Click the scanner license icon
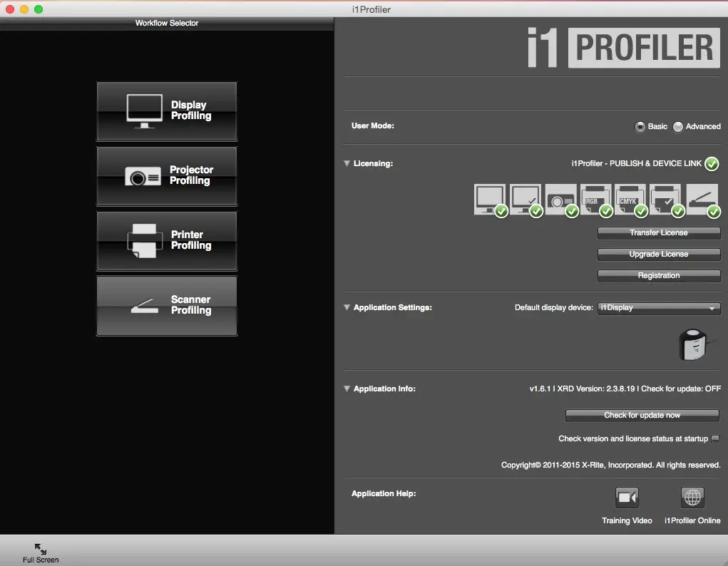The height and width of the screenshot is (566, 728). pyautogui.click(x=702, y=200)
